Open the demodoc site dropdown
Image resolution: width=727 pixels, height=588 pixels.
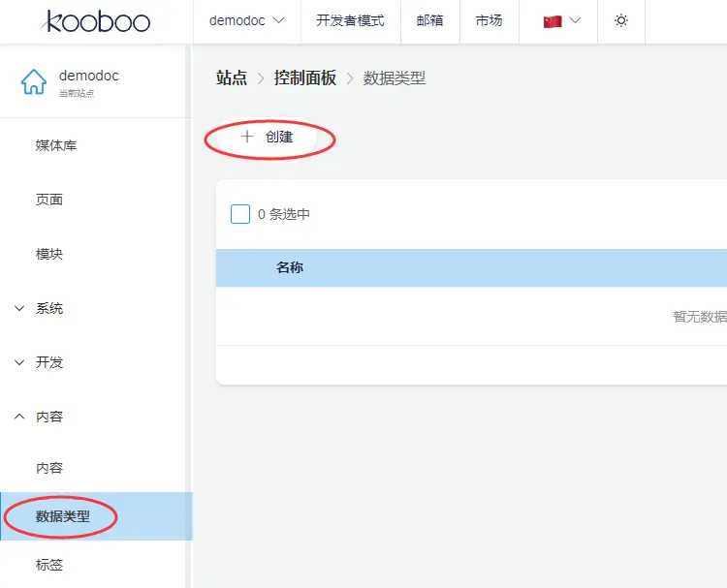247,21
